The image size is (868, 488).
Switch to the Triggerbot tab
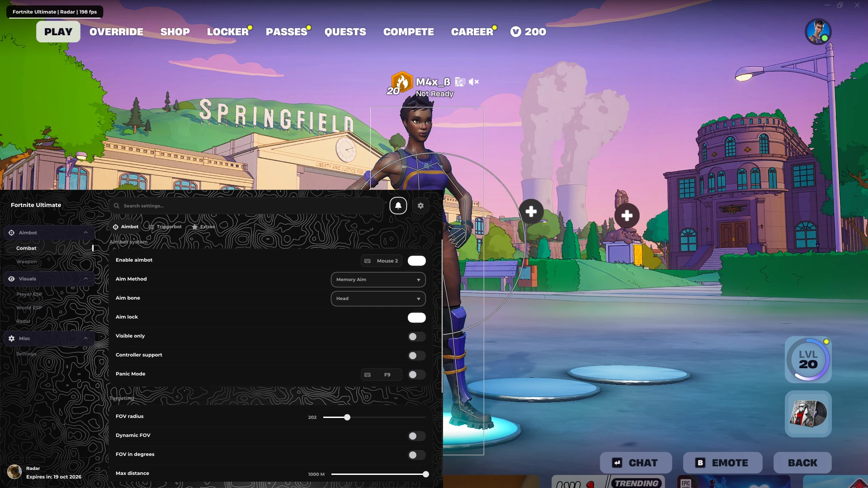(165, 227)
